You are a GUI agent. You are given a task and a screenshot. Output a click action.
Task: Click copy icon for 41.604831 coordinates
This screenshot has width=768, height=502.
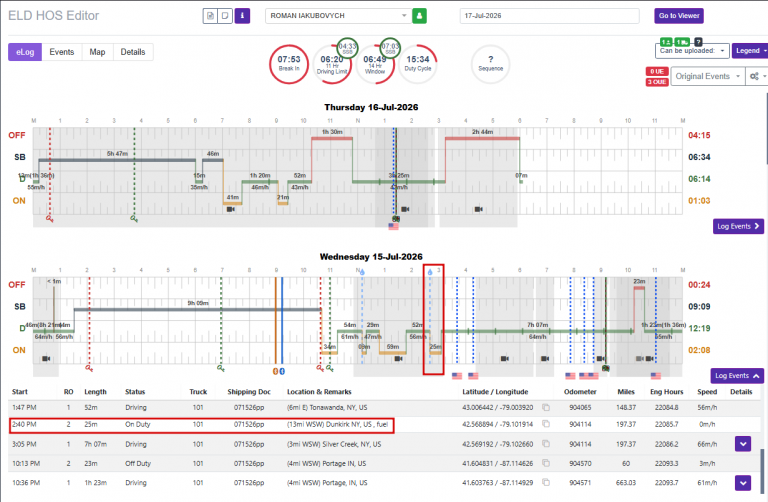(546, 463)
